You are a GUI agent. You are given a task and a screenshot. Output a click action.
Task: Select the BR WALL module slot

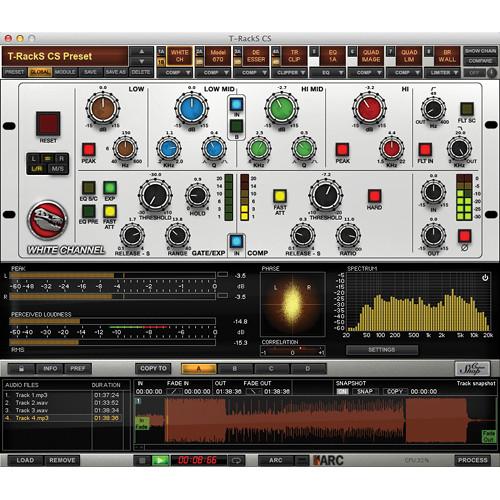pos(447,56)
